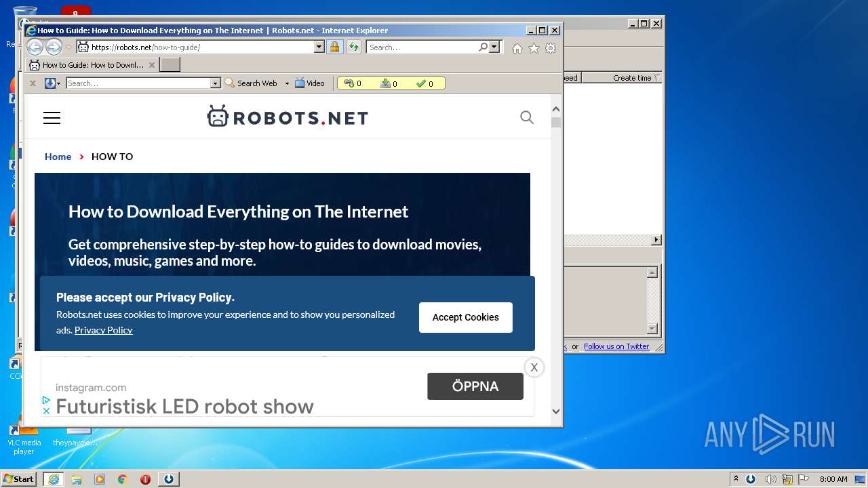Click the Search Web toolbar button
This screenshot has width=868, height=488.
251,83
